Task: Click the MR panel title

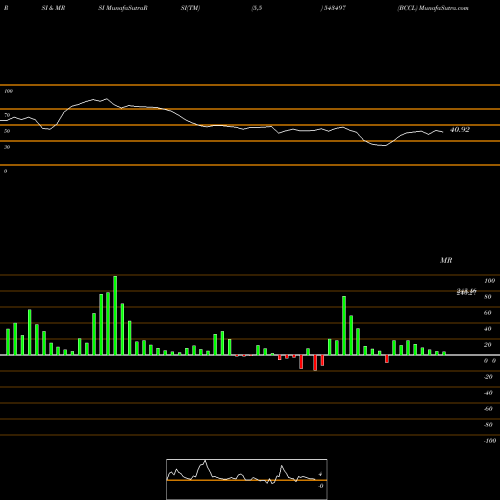Action: 446,260
